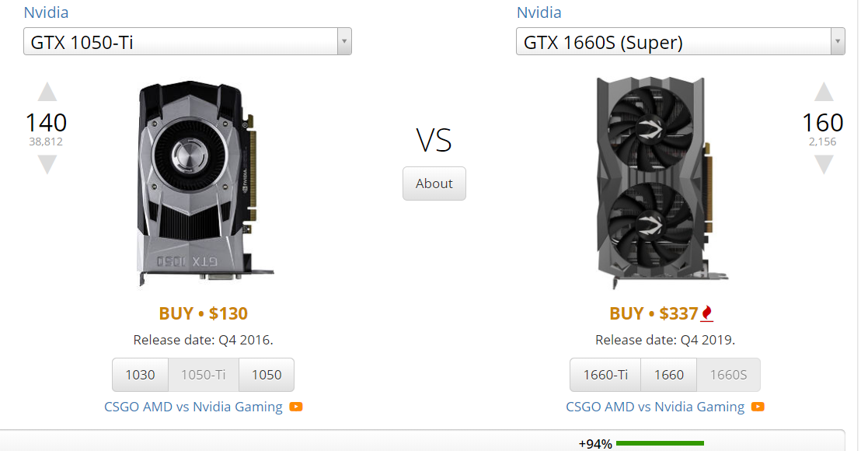Click the GTX 1050-Ti model selection box

click(x=187, y=41)
